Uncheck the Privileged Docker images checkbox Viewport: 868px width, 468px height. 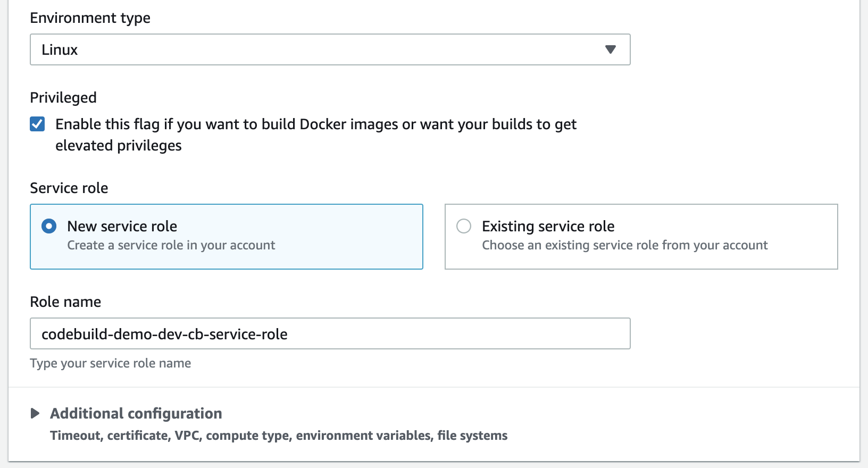point(37,124)
